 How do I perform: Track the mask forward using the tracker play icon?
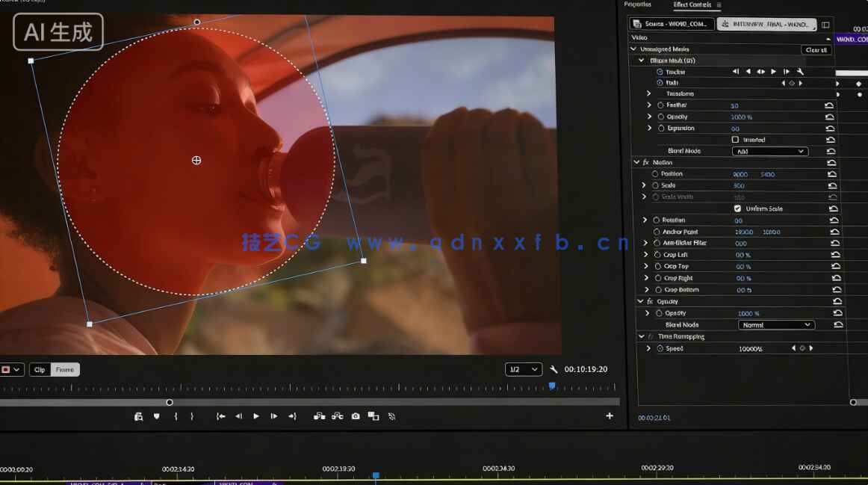tap(773, 72)
